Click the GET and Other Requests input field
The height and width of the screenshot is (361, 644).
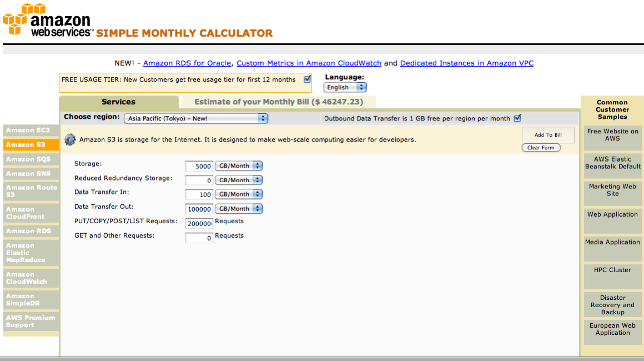point(199,238)
